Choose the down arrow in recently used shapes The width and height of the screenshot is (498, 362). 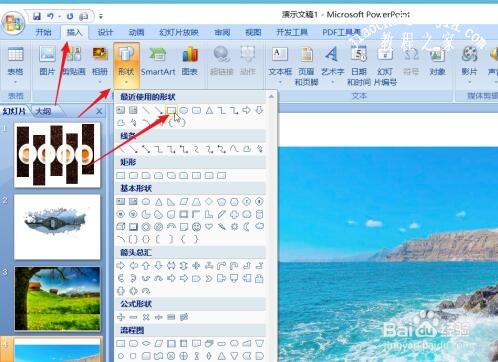(259, 110)
